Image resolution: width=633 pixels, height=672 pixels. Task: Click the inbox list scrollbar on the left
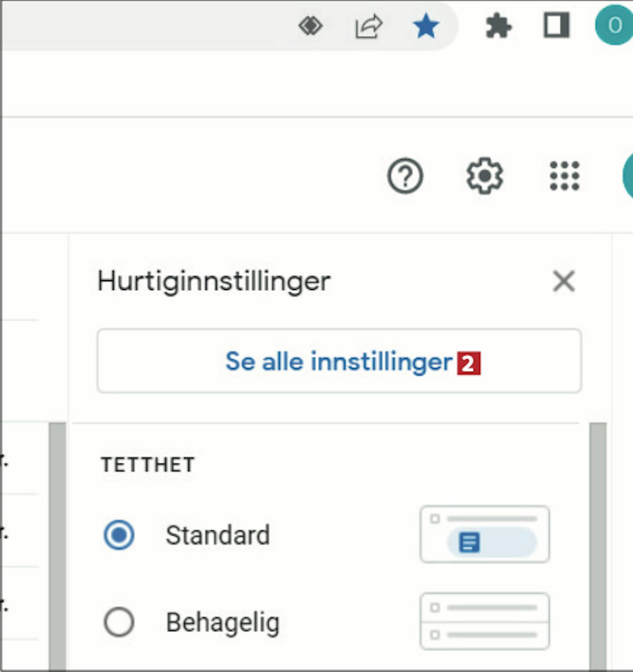(x=57, y=546)
